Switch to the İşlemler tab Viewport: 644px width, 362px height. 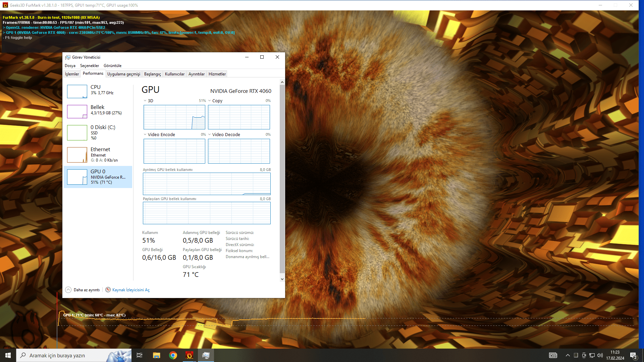click(x=72, y=74)
